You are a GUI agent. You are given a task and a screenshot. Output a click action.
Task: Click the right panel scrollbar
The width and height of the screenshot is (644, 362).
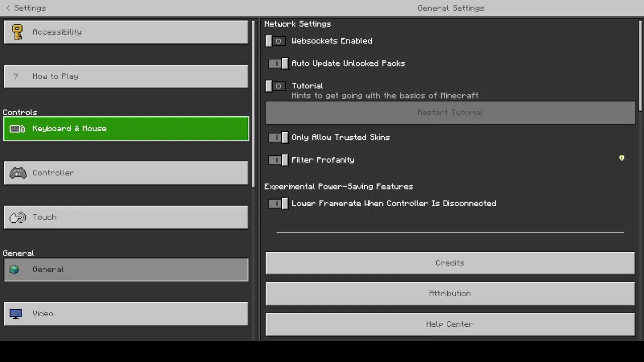coord(640,65)
